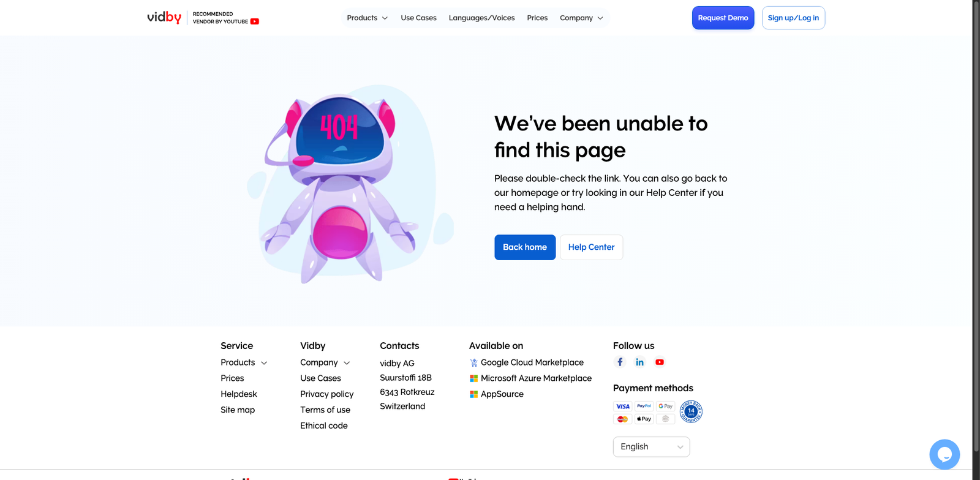The height and width of the screenshot is (480, 980).
Task: Open the English language dropdown
Action: click(x=651, y=446)
